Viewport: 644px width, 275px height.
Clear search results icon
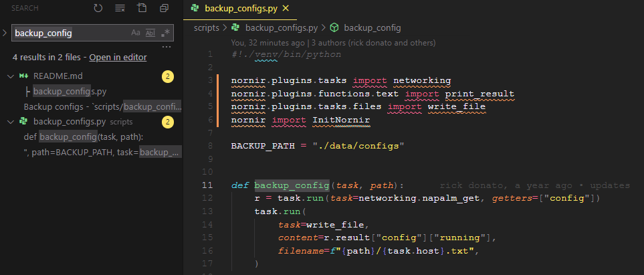(120, 8)
